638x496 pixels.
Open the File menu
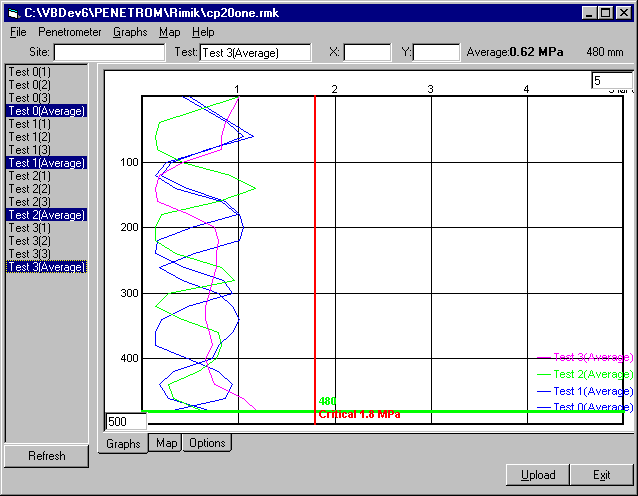18,32
